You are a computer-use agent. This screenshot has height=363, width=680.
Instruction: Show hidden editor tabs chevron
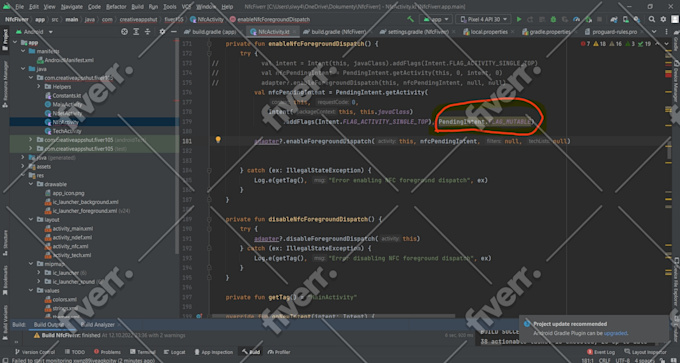coord(654,32)
